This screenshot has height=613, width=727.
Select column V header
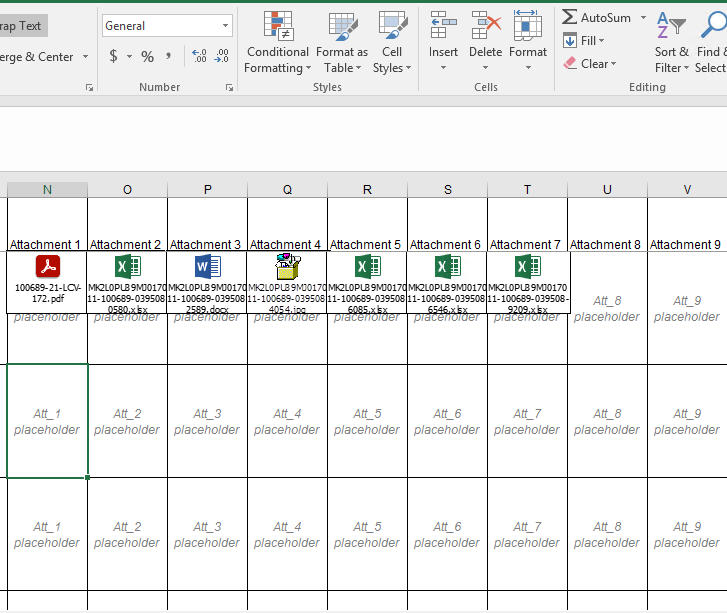pos(687,190)
